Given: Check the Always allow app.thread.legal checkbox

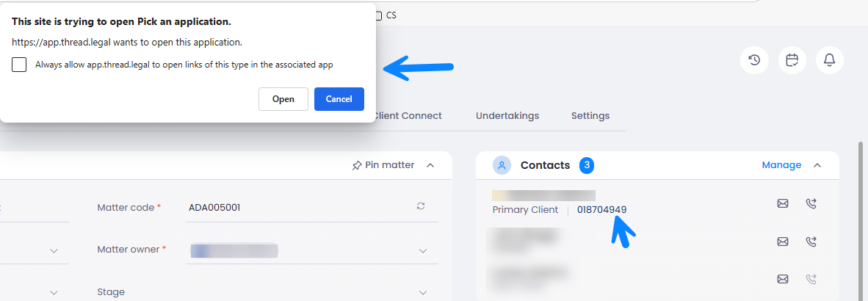Looking at the screenshot, I should 19,65.
